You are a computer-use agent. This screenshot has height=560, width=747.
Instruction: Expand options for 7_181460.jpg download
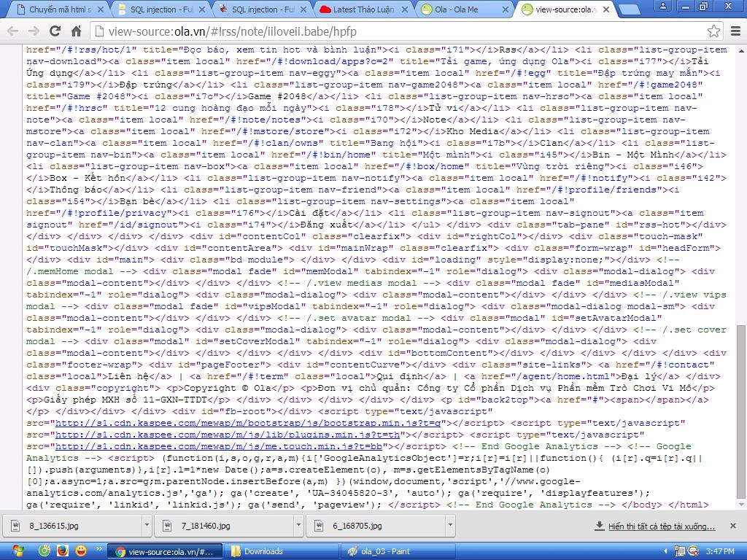[x=298, y=526]
